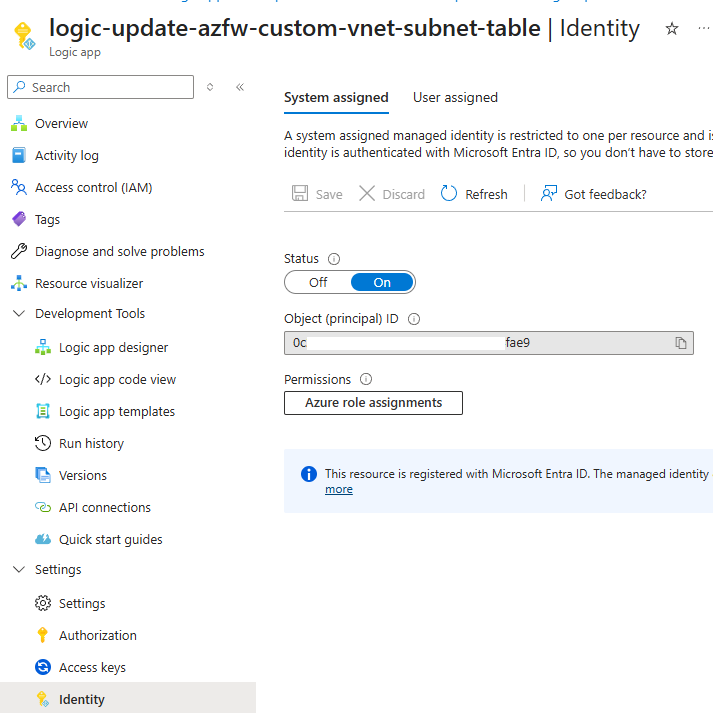
Task: Click the Status info icon
Action: pyautogui.click(x=334, y=259)
